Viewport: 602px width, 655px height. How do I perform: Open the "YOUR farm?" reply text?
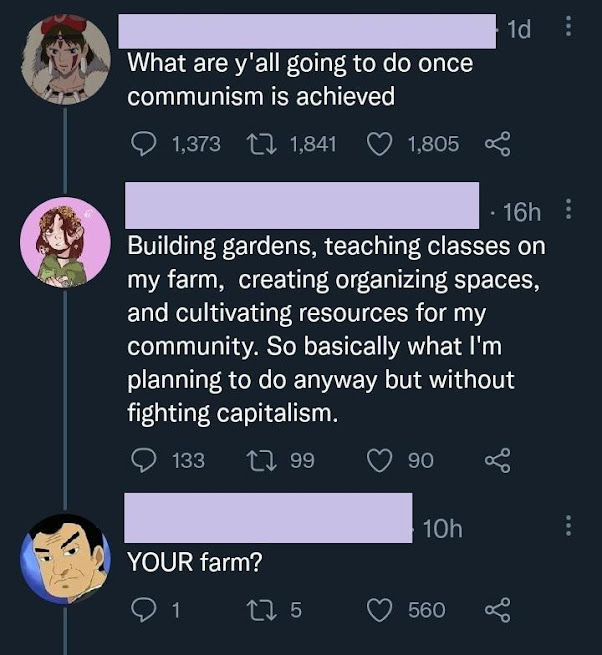194,562
